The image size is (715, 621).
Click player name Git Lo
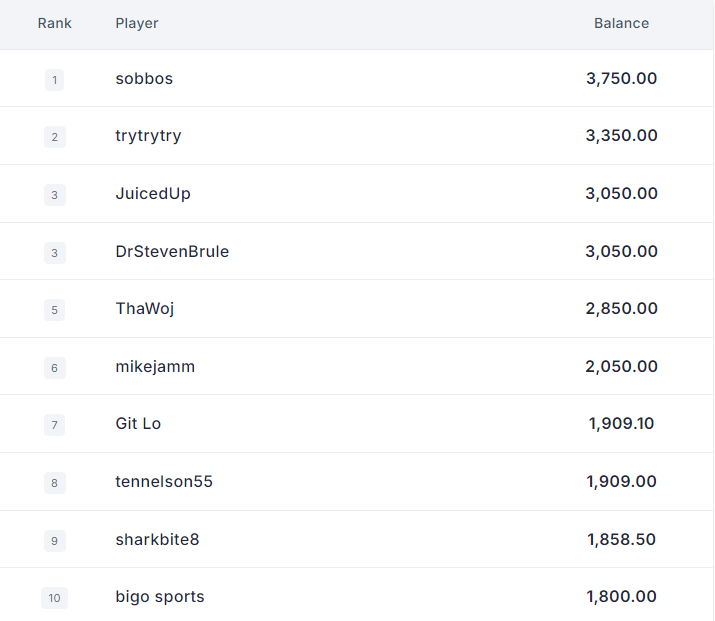pyautogui.click(x=138, y=424)
